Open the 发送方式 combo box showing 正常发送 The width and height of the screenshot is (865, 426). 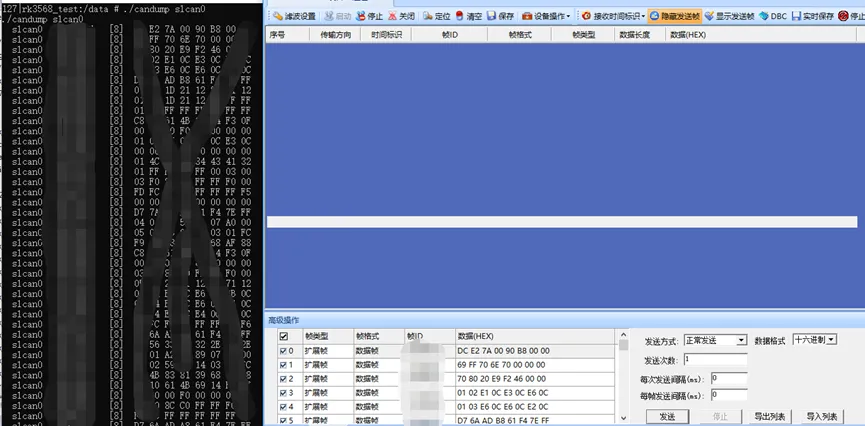(716, 340)
